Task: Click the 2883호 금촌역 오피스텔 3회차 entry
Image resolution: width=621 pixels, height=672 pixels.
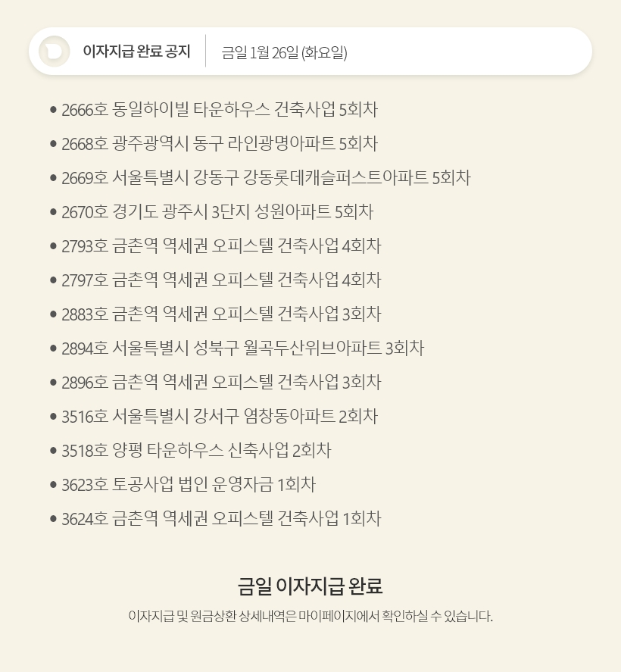Action: click(221, 314)
